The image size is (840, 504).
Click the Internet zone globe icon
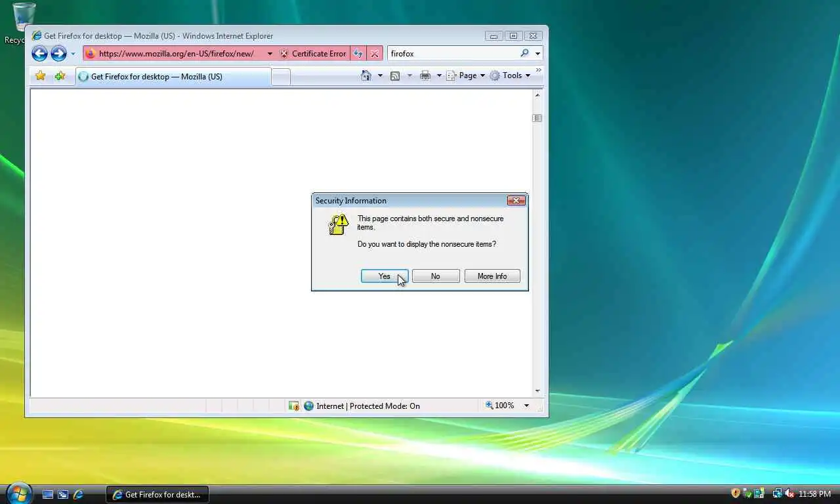[x=308, y=406]
